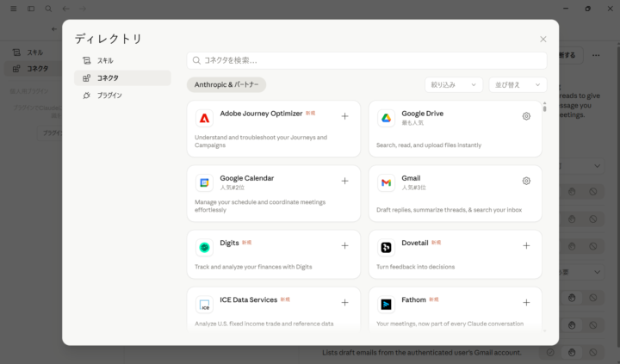Select スキル in directory sidebar
This screenshot has height=364, width=620.
point(122,60)
